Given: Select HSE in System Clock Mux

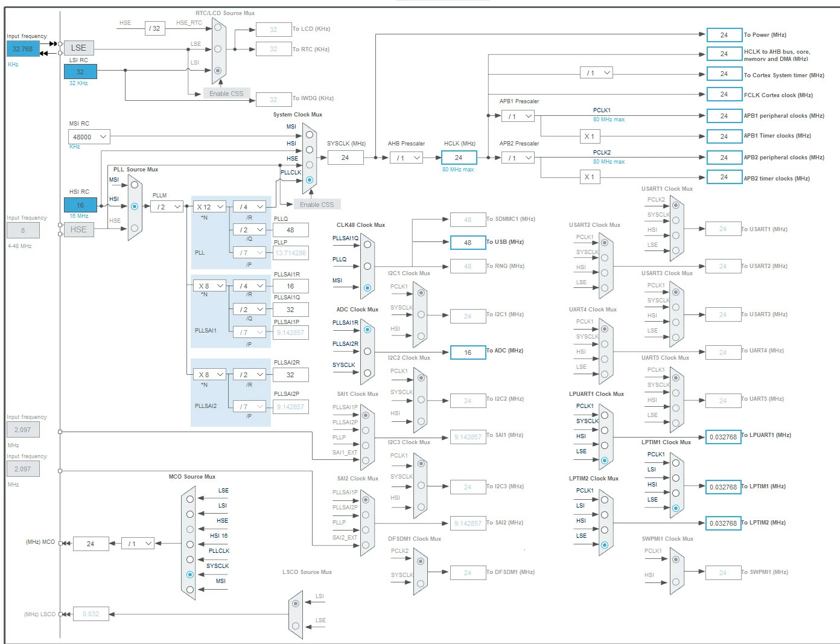Looking at the screenshot, I should pos(310,165).
